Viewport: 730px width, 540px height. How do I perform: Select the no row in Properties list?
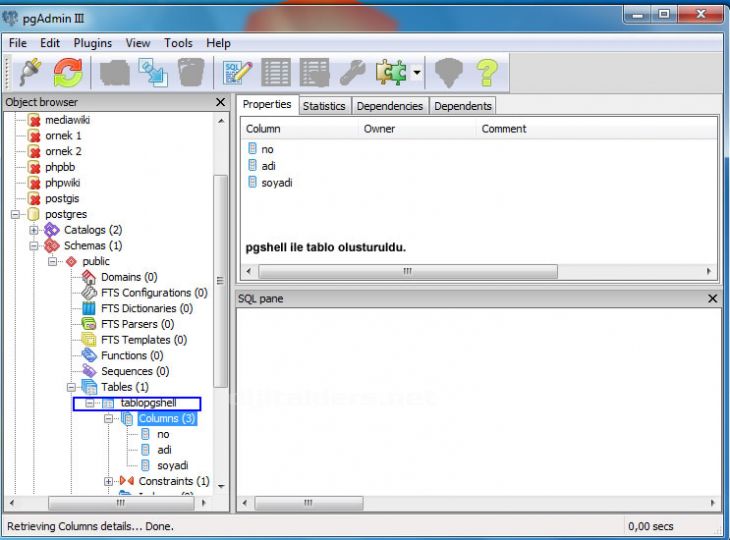(267, 149)
